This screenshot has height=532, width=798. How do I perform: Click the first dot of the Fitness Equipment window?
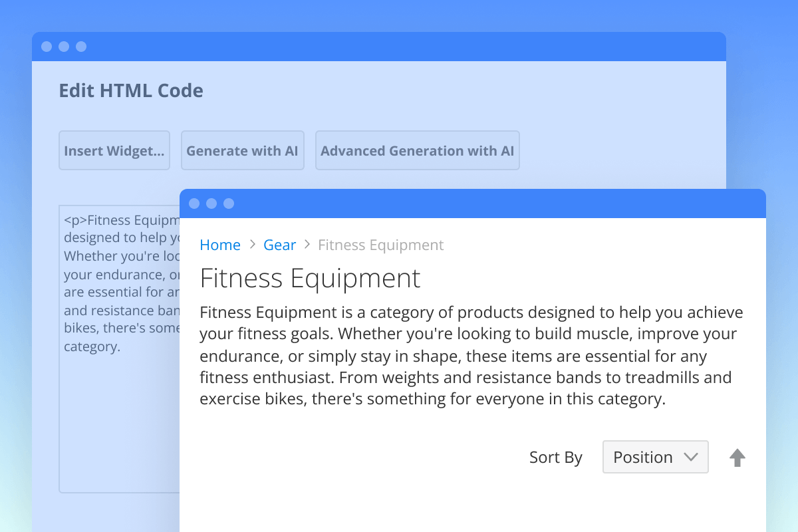194,203
